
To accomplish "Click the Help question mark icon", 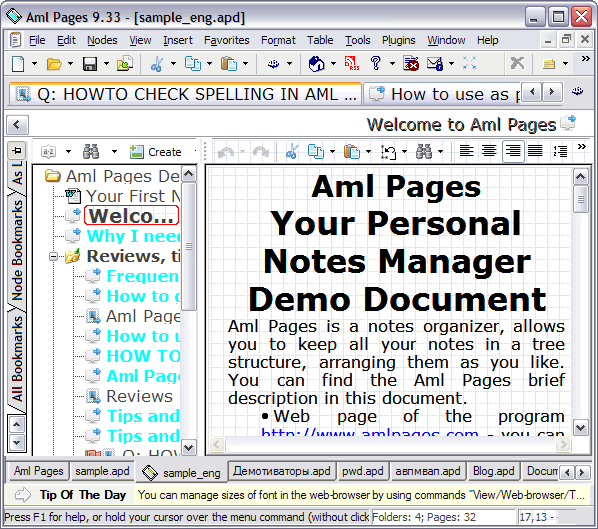I will pos(376,63).
